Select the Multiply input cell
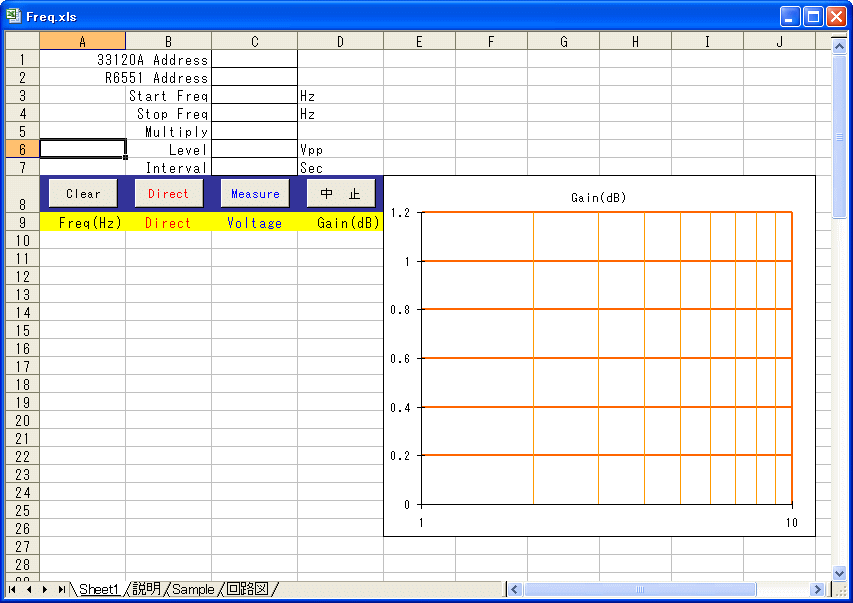 tap(255, 131)
